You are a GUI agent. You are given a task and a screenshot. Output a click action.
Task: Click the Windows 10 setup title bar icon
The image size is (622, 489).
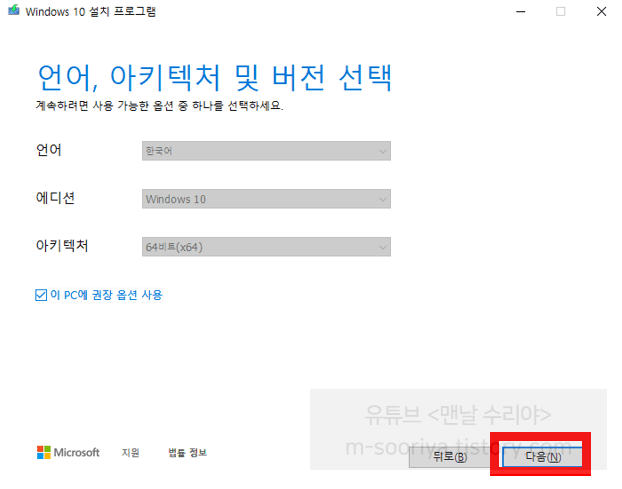pos(14,10)
